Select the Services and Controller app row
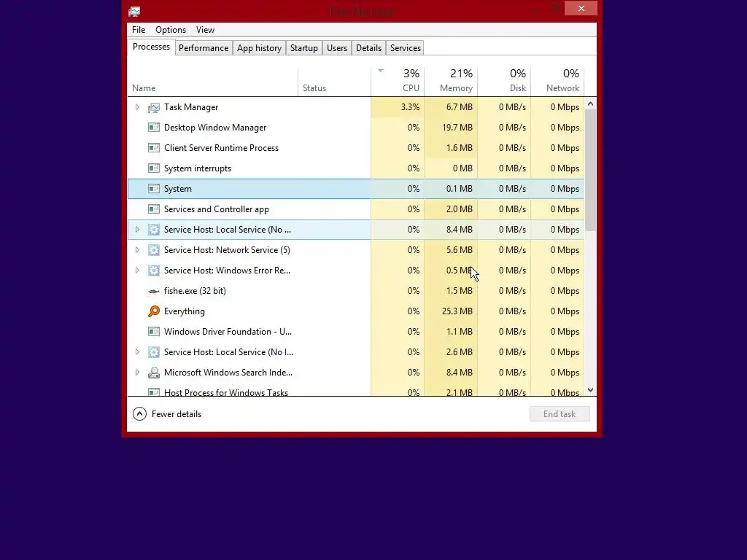747x560 pixels. tap(356, 209)
